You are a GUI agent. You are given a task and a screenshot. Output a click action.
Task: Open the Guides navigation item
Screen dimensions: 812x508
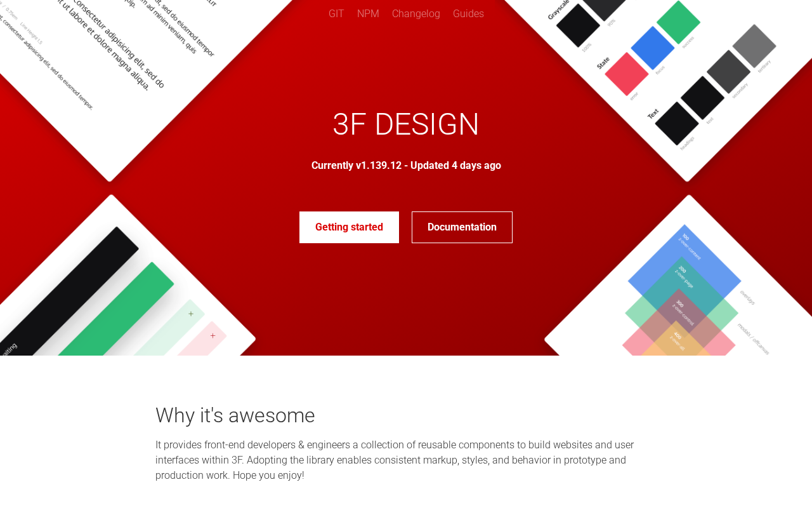pyautogui.click(x=468, y=14)
